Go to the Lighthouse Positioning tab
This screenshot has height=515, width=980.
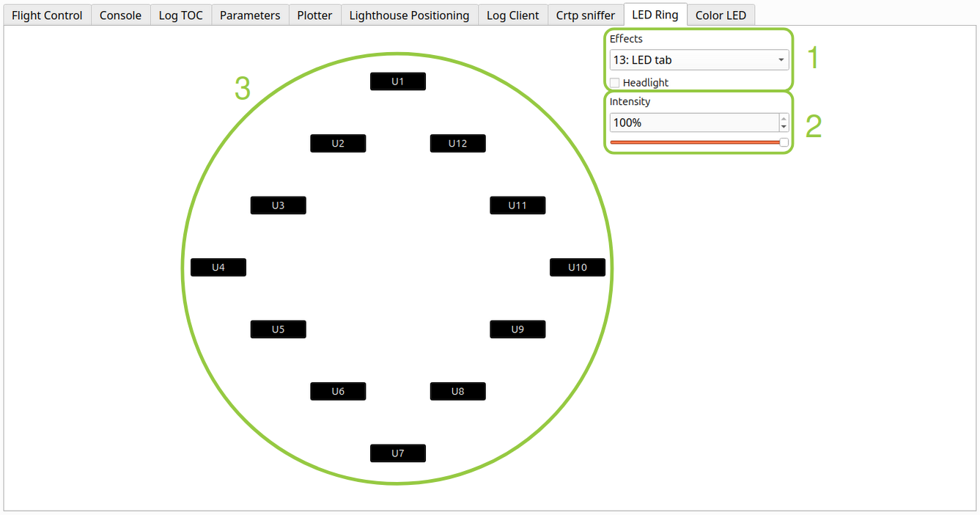click(409, 15)
